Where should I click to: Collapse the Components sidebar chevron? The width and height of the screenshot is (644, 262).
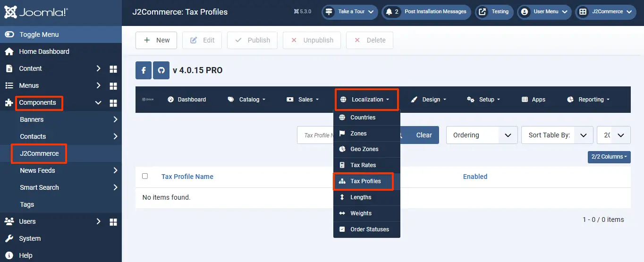[x=98, y=102]
